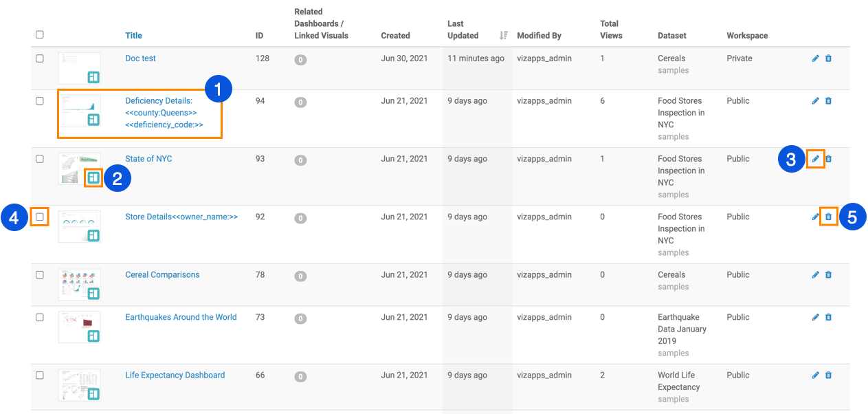Delete the Doc test dashboard via trash icon

[828, 58]
